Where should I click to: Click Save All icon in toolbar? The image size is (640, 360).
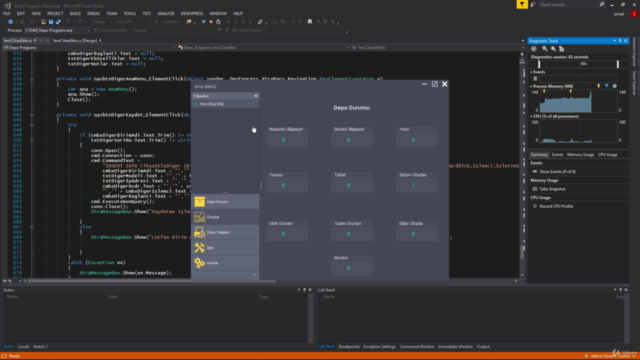pyautogui.click(x=58, y=22)
